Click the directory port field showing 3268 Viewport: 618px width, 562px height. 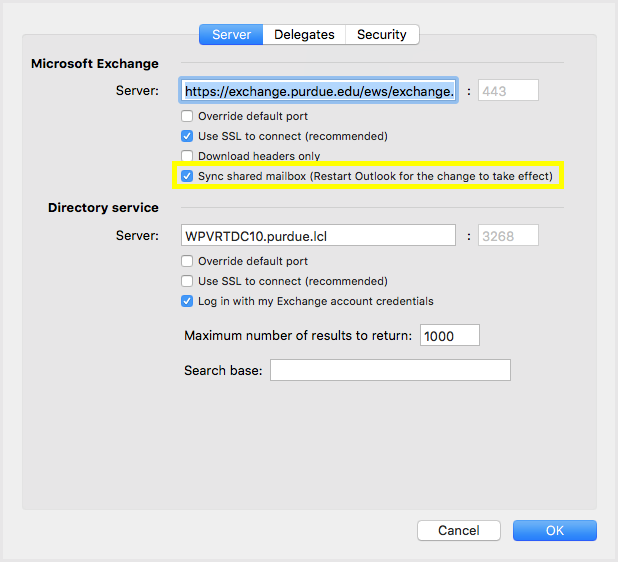(508, 236)
